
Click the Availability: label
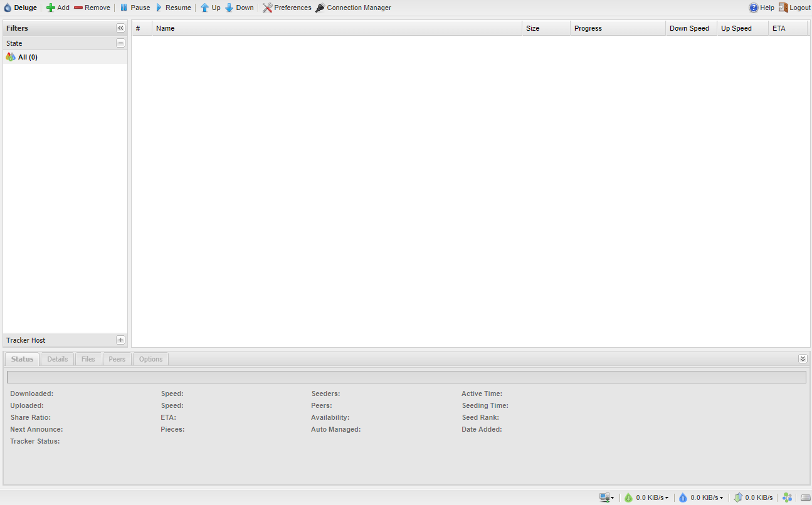[x=330, y=417]
